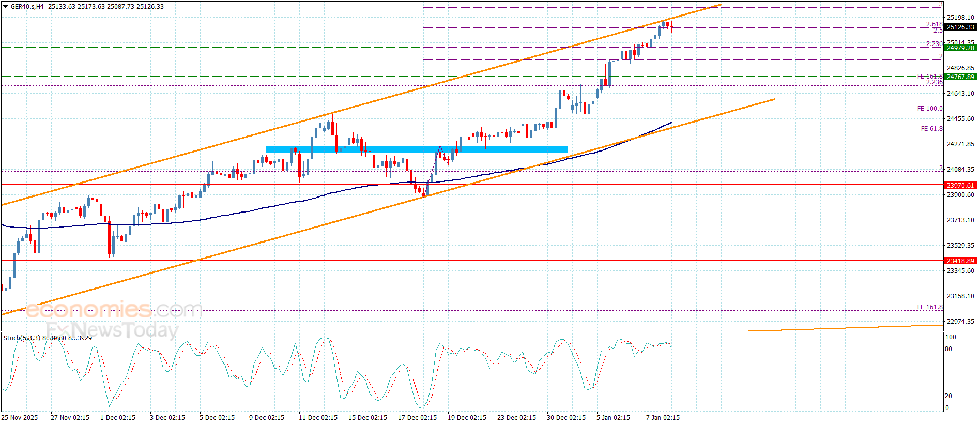Open the dropdown arrow beside GER40.s,H4
Viewport: 980px width, 424px height.
(6, 7)
